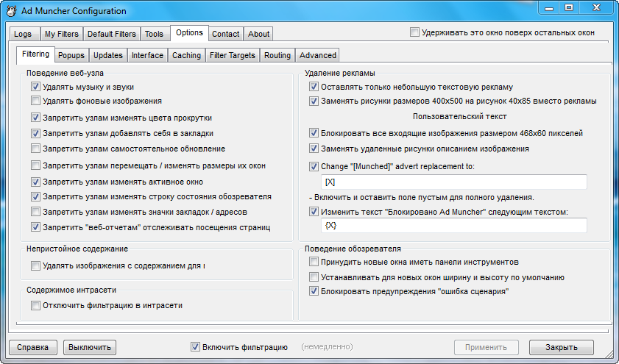619x364 pixels.
Task: Open the Logs tab
Action: [x=23, y=34]
